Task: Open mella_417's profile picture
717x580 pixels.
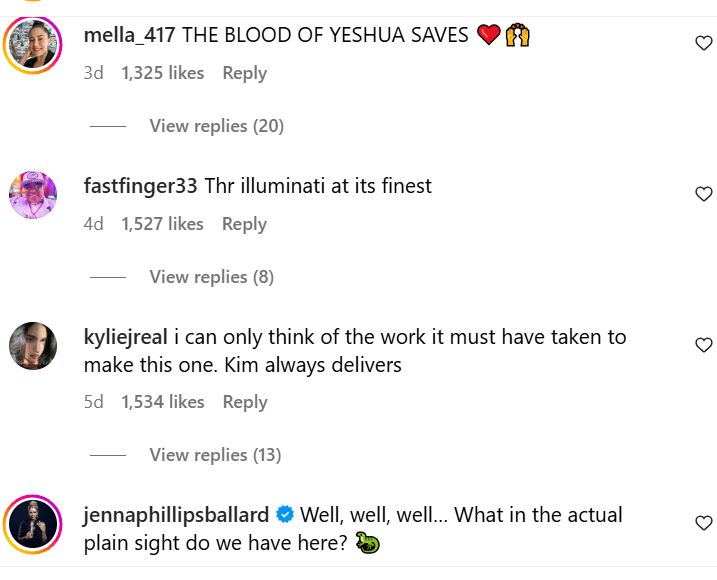Action: 33,45
